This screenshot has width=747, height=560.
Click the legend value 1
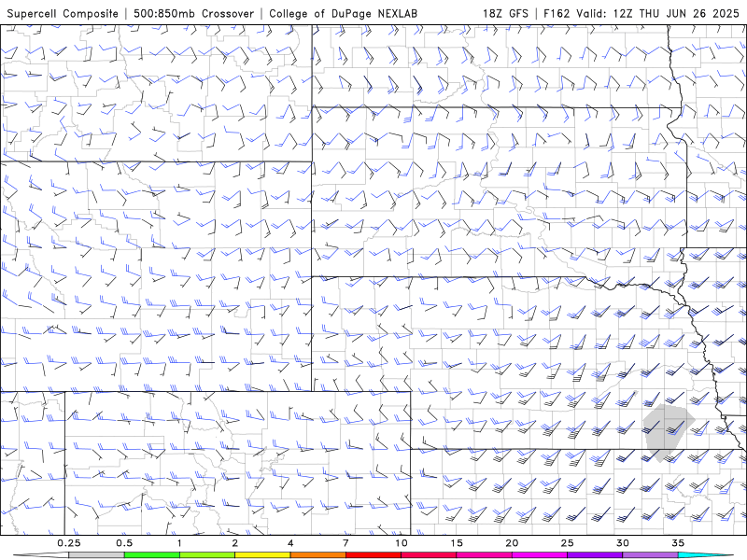tap(179, 543)
